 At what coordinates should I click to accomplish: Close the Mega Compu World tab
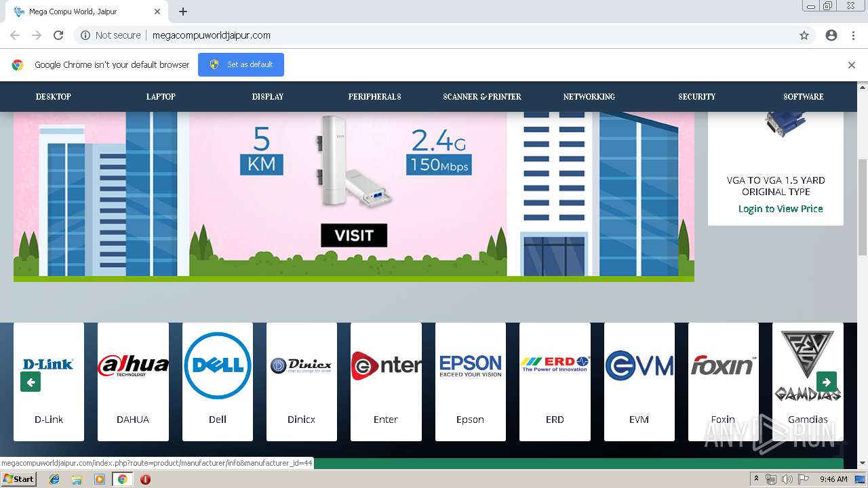click(x=157, y=12)
